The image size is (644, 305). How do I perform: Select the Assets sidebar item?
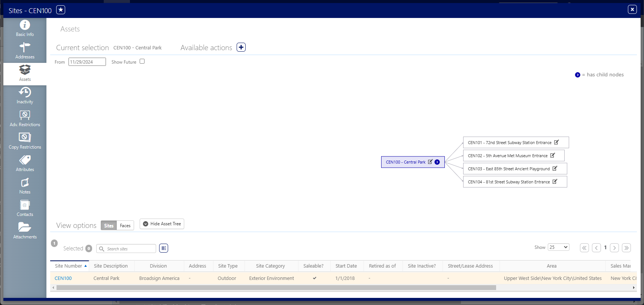pos(25,74)
